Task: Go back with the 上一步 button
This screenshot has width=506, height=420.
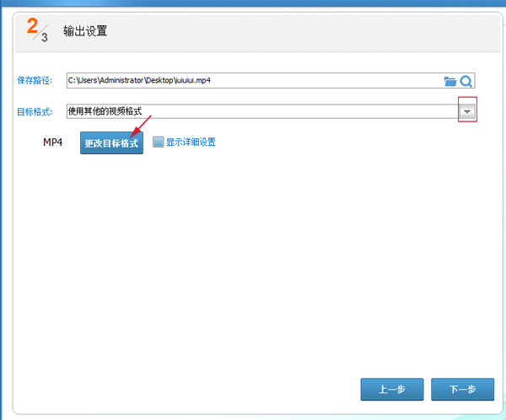Action: (x=391, y=389)
